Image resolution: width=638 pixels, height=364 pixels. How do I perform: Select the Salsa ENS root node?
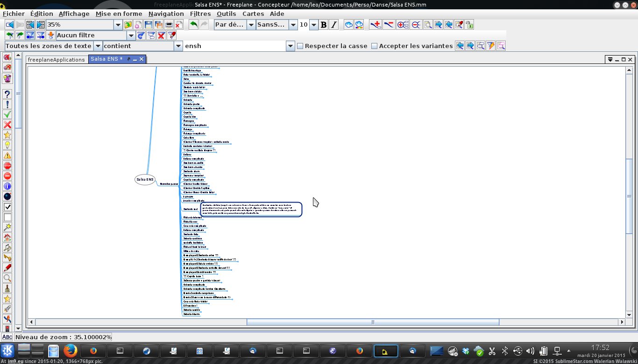click(145, 179)
